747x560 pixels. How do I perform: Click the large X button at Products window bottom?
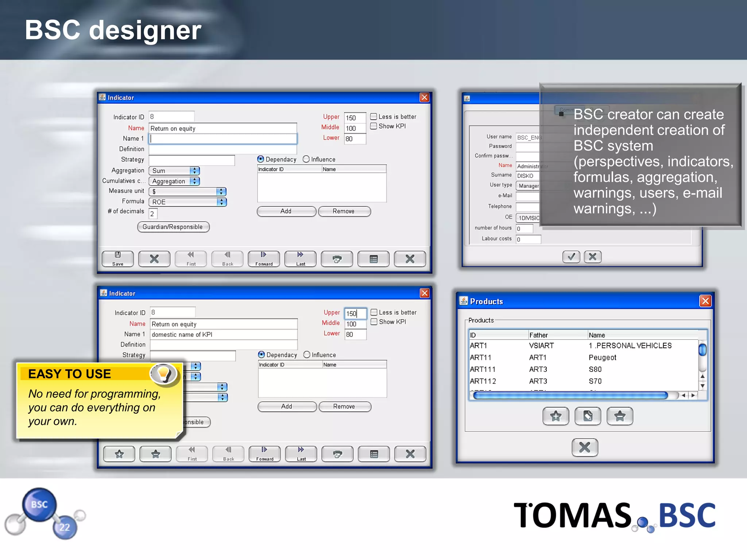(x=585, y=447)
